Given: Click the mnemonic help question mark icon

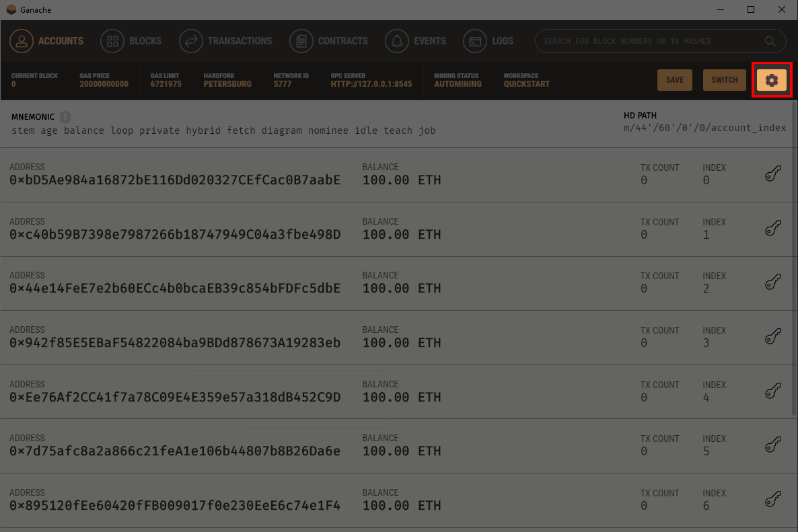Looking at the screenshot, I should pos(65,117).
